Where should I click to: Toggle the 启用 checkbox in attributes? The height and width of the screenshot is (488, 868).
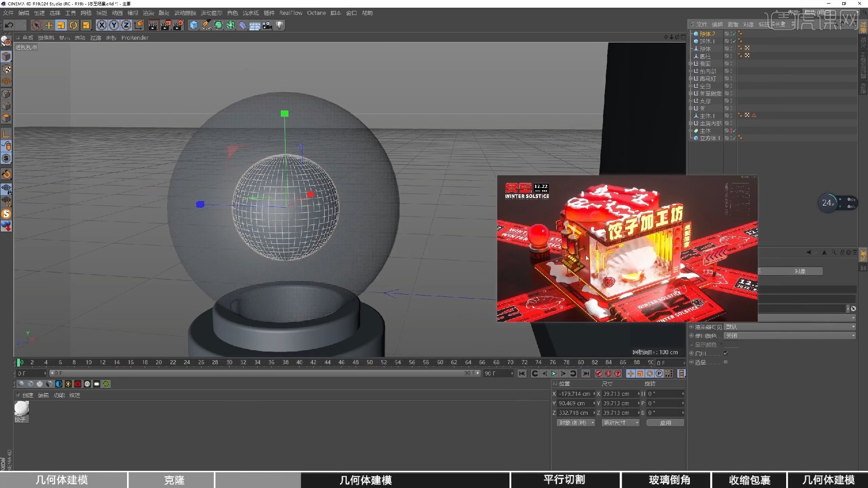(726, 353)
